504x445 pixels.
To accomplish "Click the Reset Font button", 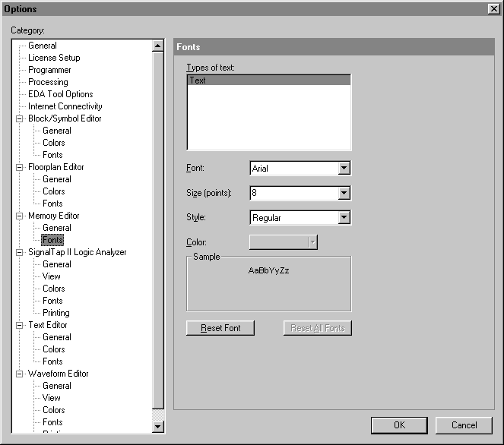I will pos(220,328).
